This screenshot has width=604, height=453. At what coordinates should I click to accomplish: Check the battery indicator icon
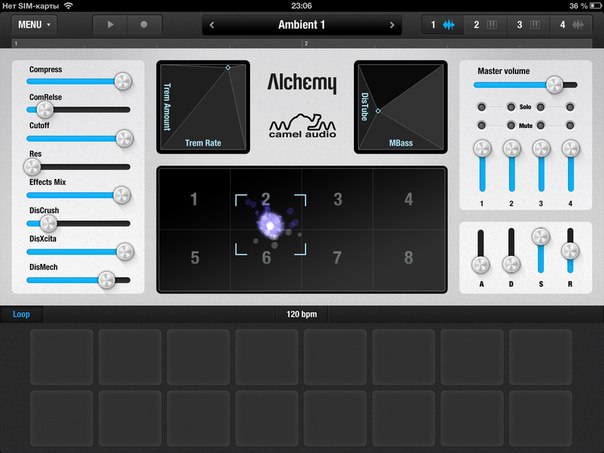(x=596, y=6)
